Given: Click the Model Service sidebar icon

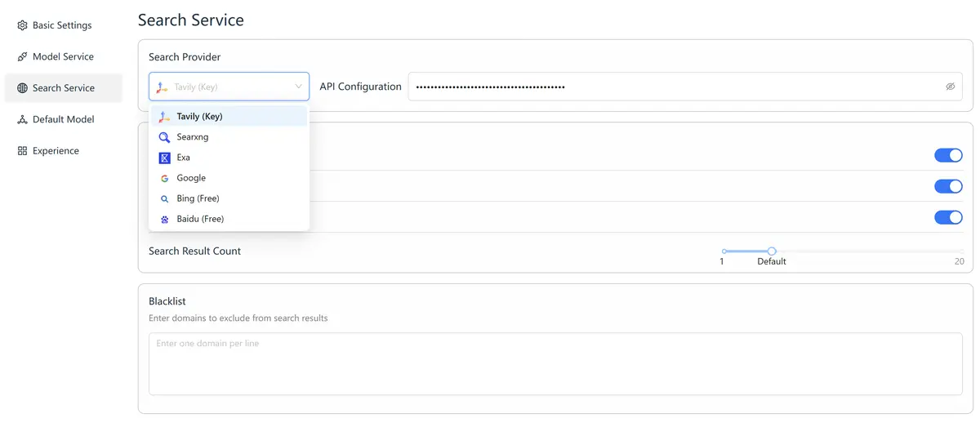Looking at the screenshot, I should click(x=22, y=57).
